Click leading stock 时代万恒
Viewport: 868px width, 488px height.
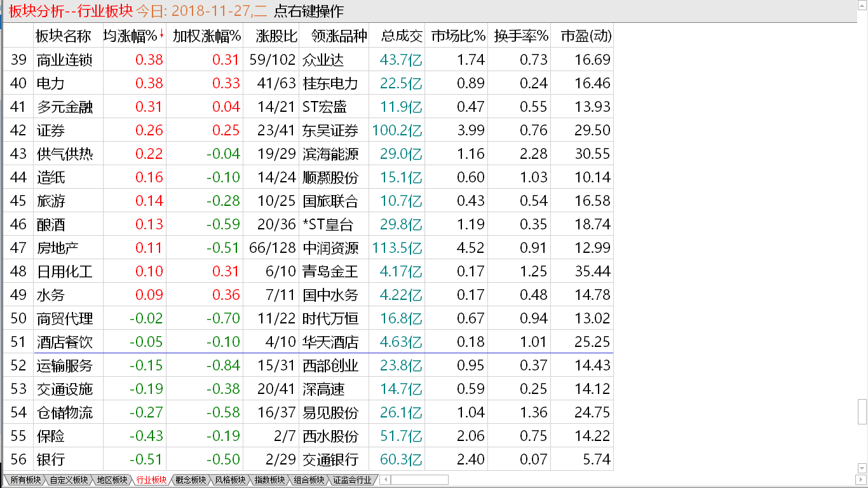pos(330,318)
